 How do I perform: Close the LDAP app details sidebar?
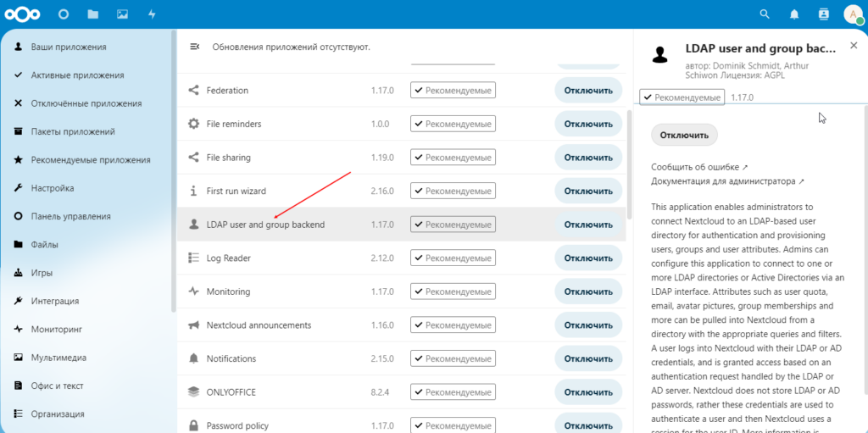point(853,47)
